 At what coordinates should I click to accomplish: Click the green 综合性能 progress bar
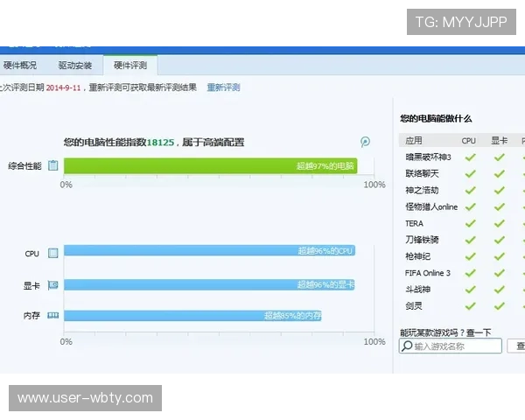(211, 166)
